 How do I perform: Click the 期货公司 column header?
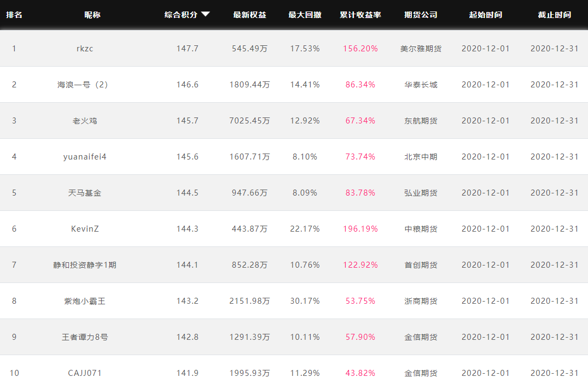421,15
